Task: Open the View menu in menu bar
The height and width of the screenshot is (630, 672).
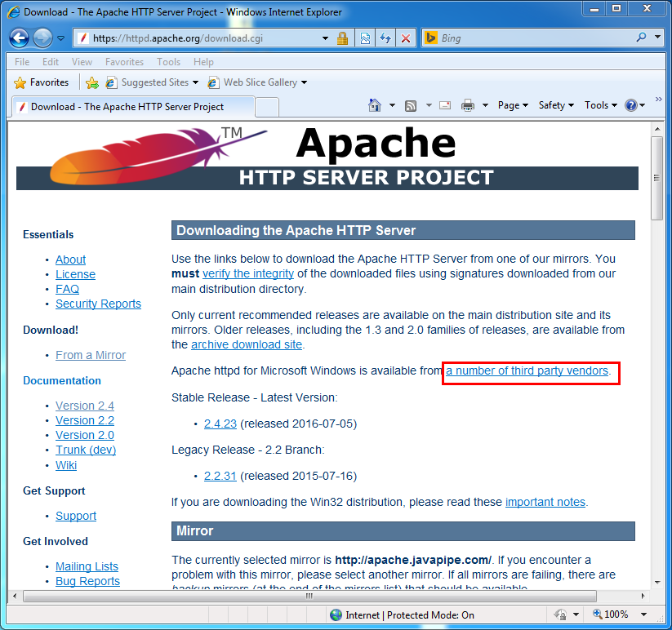Action: pyautogui.click(x=82, y=62)
